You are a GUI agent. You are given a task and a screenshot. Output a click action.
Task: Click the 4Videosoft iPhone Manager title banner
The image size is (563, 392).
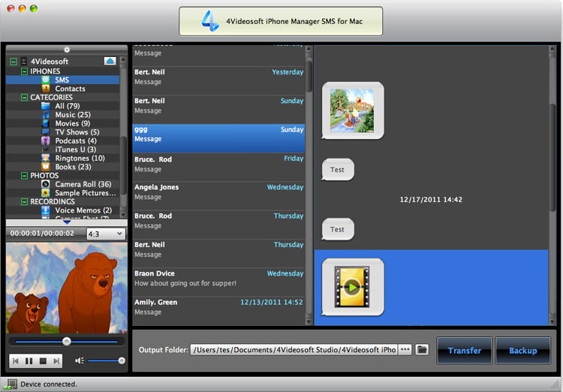point(281,21)
